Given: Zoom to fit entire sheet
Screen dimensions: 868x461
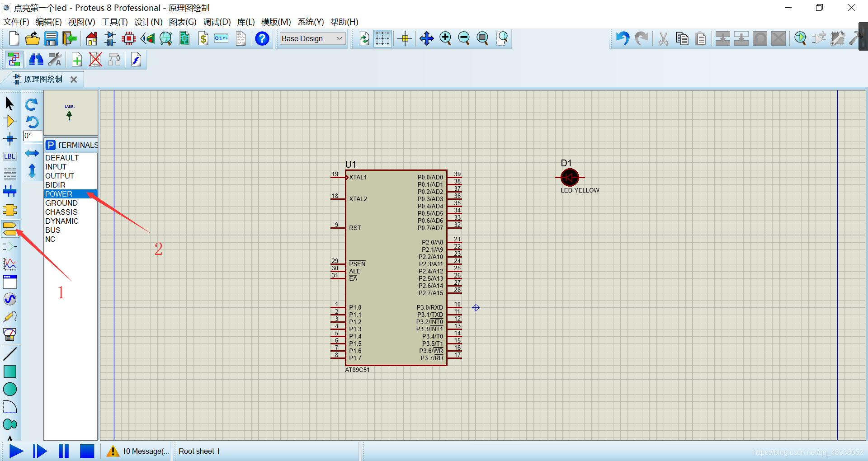Looking at the screenshot, I should (x=483, y=38).
